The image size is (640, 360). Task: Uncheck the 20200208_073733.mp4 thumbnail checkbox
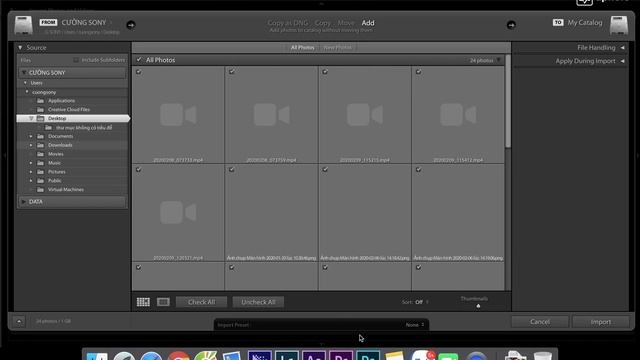139,72
